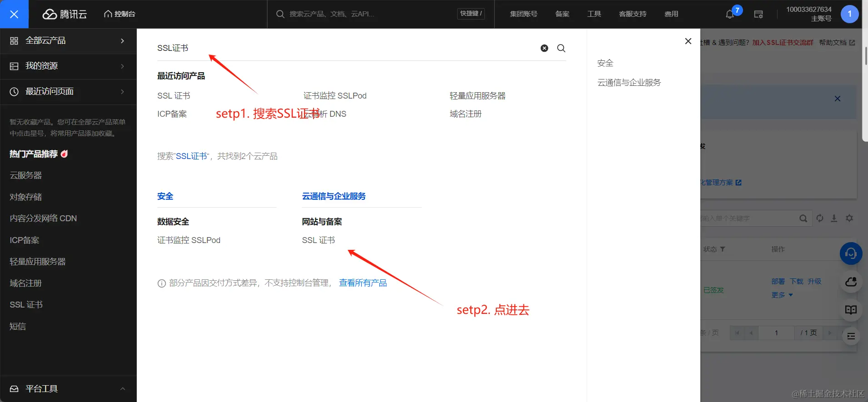
Task: Jump to 安全 in right category list
Action: pyautogui.click(x=605, y=63)
